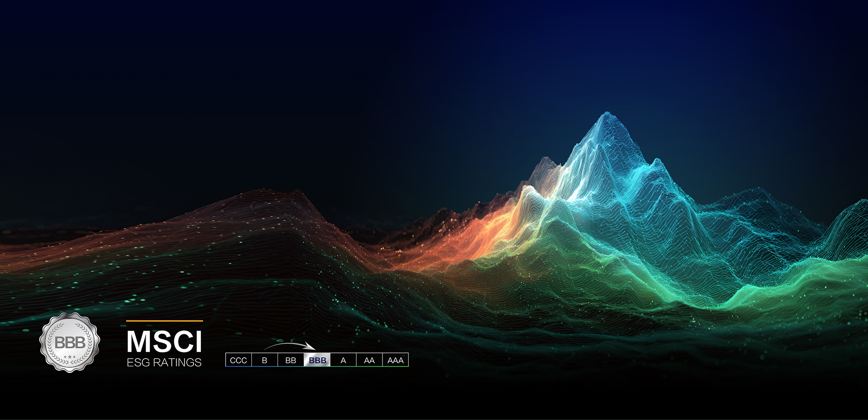Select the CCC rating cell
The height and width of the screenshot is (420, 868).
tap(238, 360)
